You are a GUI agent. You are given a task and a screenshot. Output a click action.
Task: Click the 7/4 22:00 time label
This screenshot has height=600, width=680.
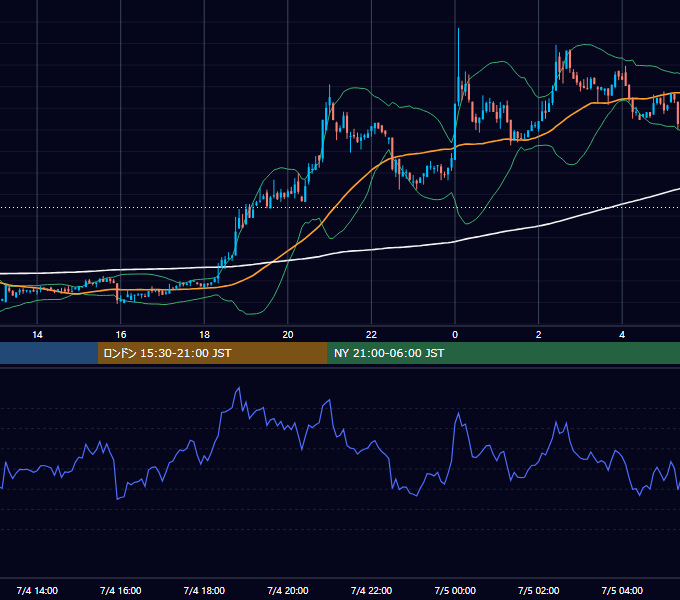pyautogui.click(x=371, y=590)
